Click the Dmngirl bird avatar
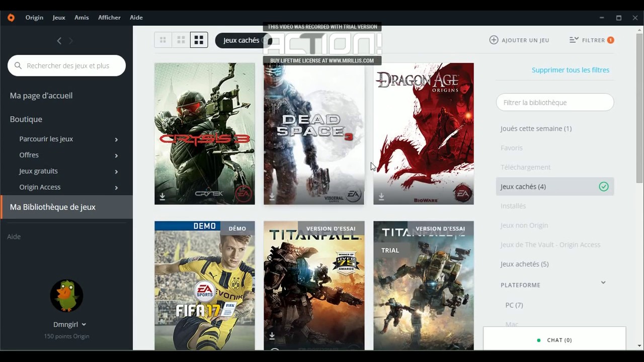This screenshot has width=644, height=362. point(66,296)
